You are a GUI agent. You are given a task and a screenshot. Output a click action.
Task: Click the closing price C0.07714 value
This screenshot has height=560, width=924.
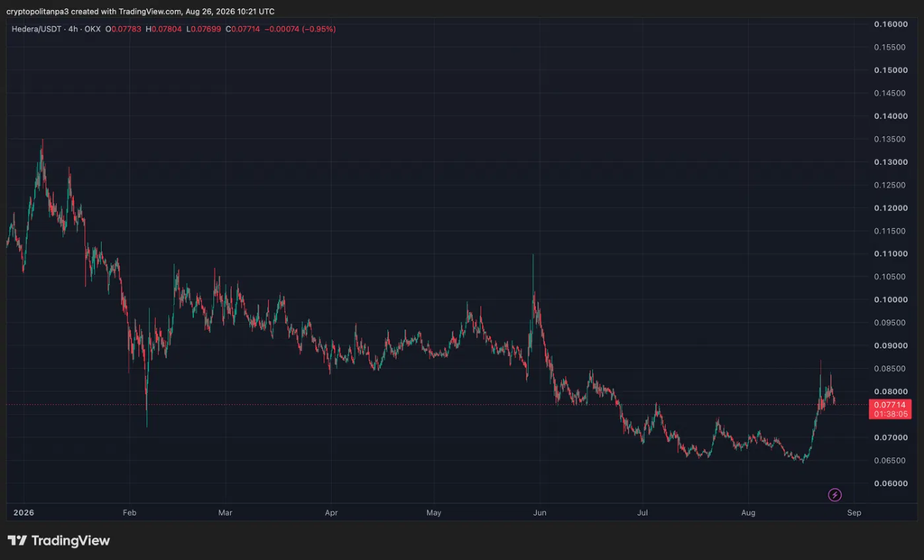(x=243, y=29)
